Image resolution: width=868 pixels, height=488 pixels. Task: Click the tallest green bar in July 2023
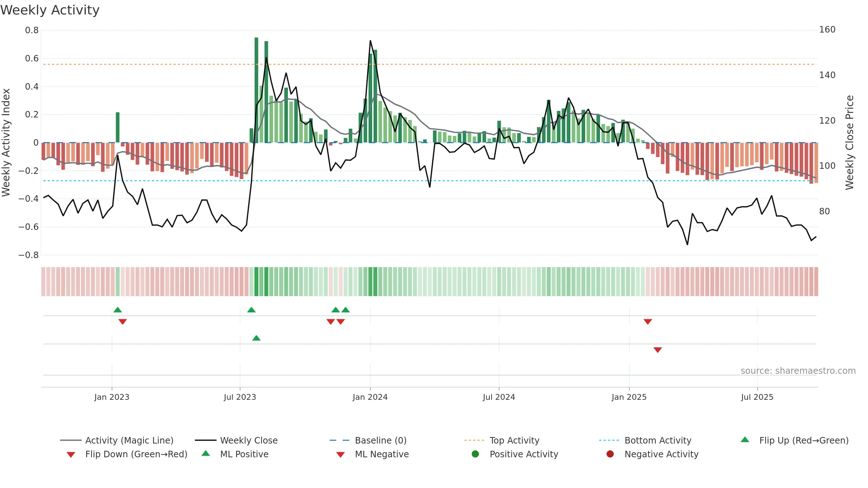256,90
